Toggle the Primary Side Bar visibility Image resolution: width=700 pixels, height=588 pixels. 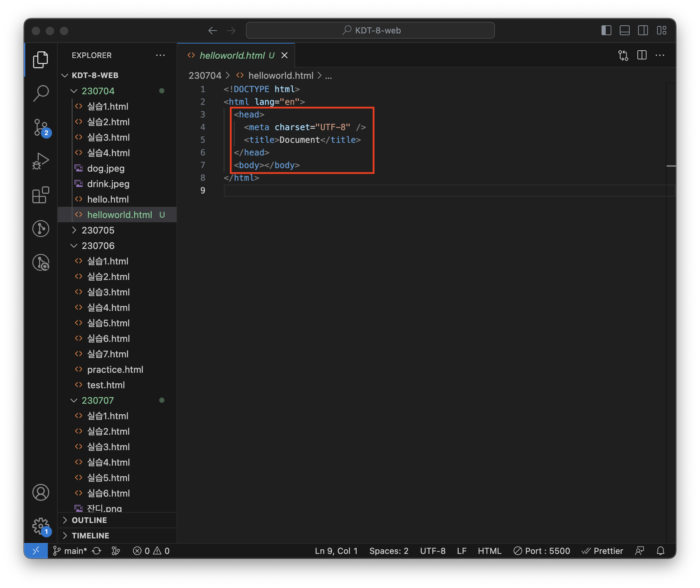coord(606,30)
